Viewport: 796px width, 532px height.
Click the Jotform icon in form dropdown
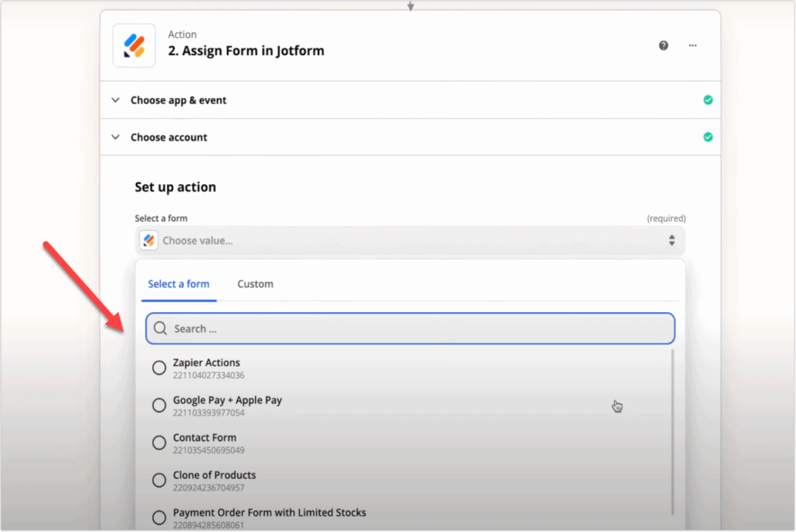(x=148, y=241)
